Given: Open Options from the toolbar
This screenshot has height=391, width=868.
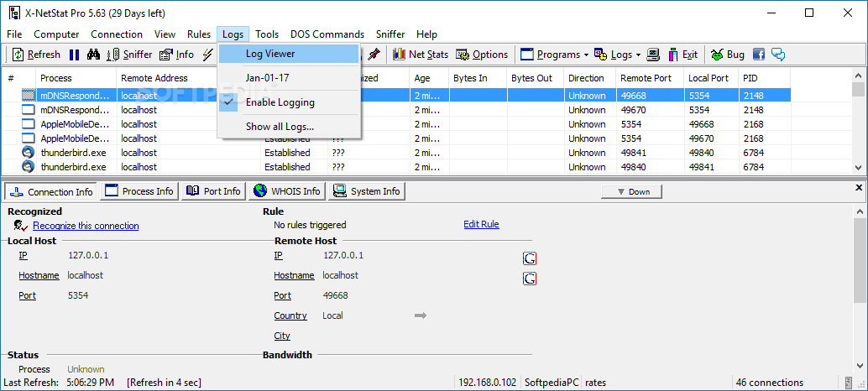Looking at the screenshot, I should [482, 55].
